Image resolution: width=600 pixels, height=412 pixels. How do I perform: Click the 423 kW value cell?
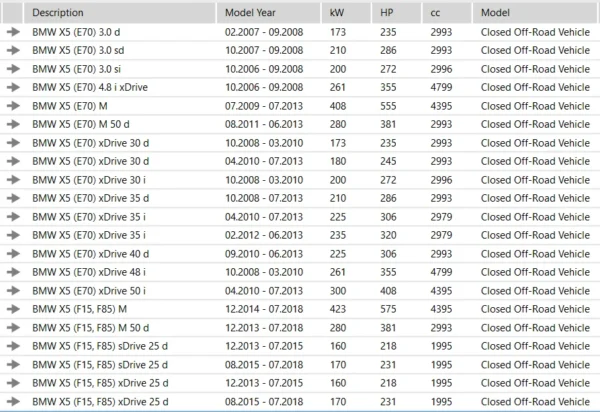click(x=340, y=308)
